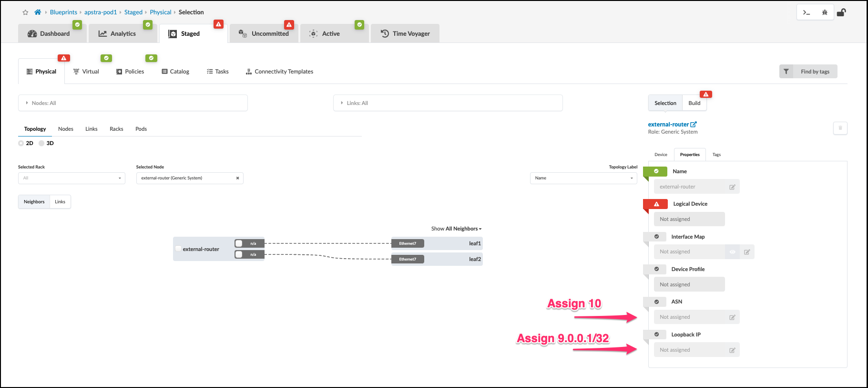Edit the external-router name field
This screenshot has width=868, height=388.
pyautogui.click(x=732, y=187)
